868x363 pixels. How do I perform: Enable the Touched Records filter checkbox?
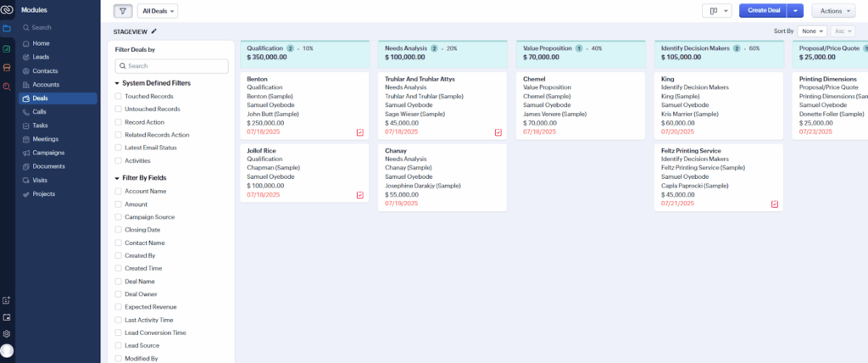(118, 97)
